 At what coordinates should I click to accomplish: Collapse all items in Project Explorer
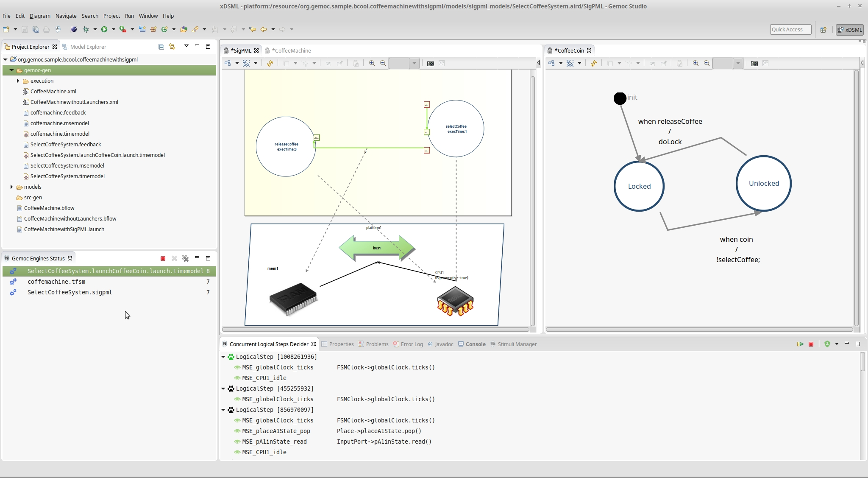(161, 47)
